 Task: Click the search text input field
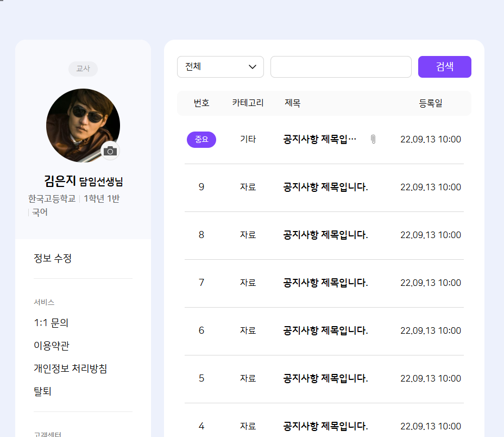pos(341,67)
